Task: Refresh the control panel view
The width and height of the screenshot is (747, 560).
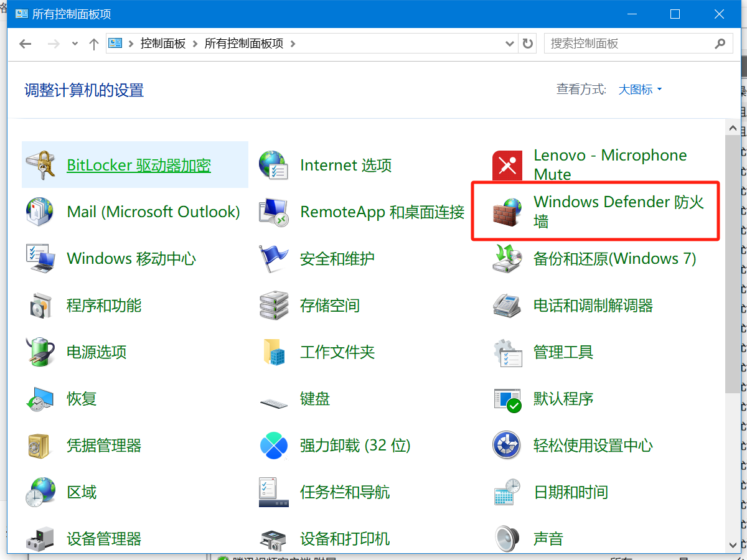Action: [528, 44]
